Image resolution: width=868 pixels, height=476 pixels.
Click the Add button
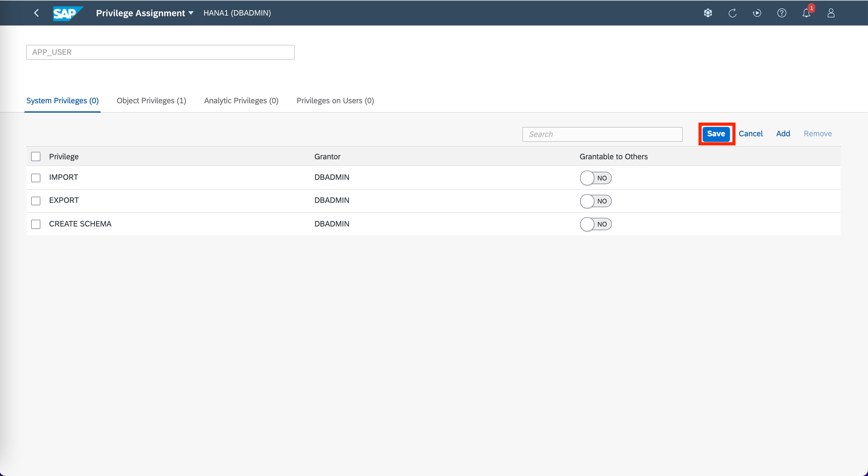(783, 133)
